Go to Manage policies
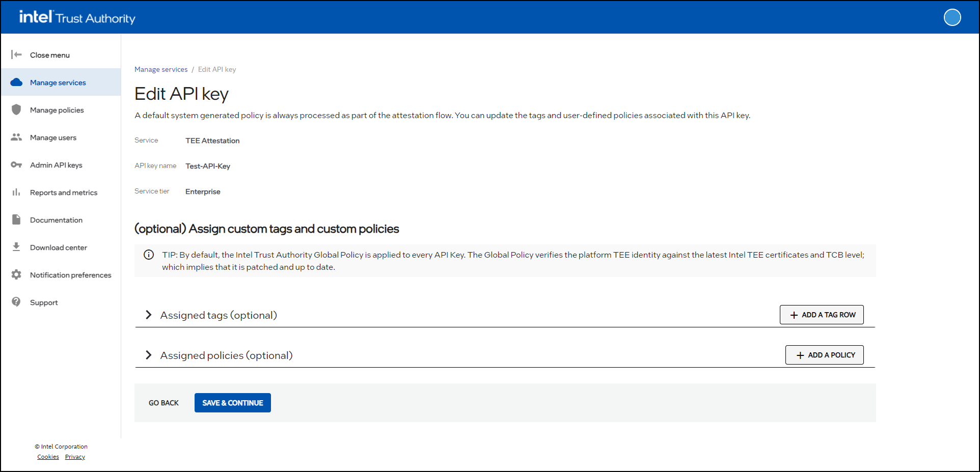980x472 pixels. (61, 109)
